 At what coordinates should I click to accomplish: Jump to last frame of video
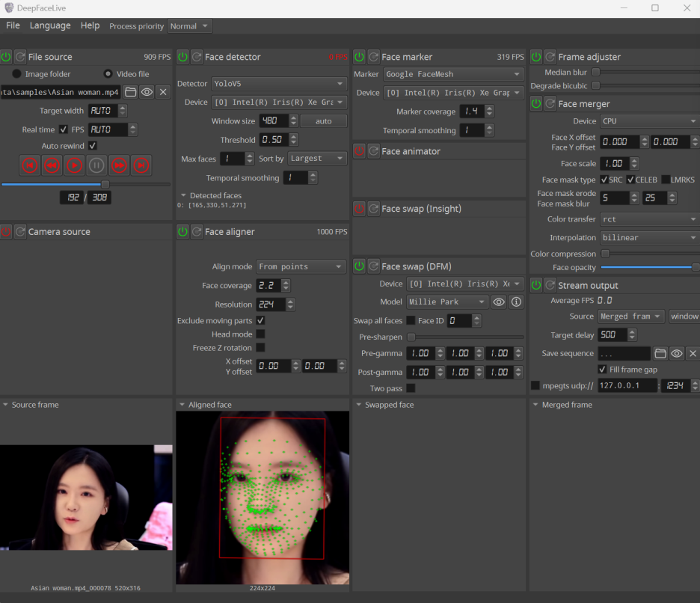tap(141, 165)
